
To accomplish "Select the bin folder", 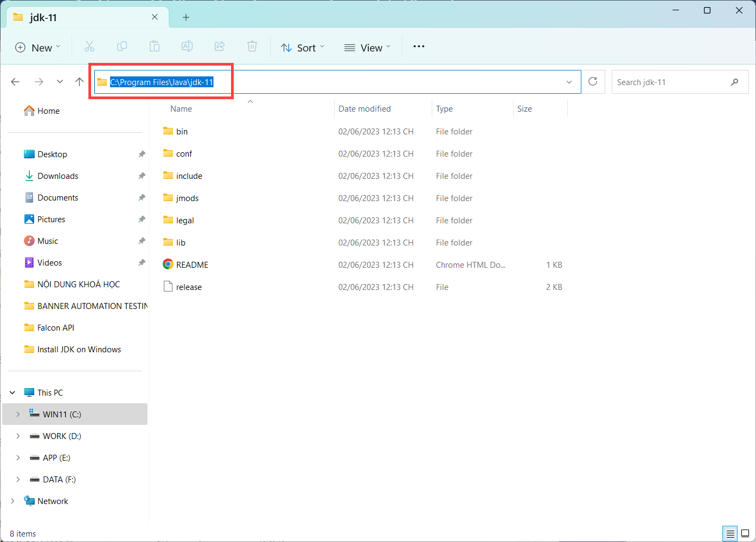I will (x=182, y=132).
